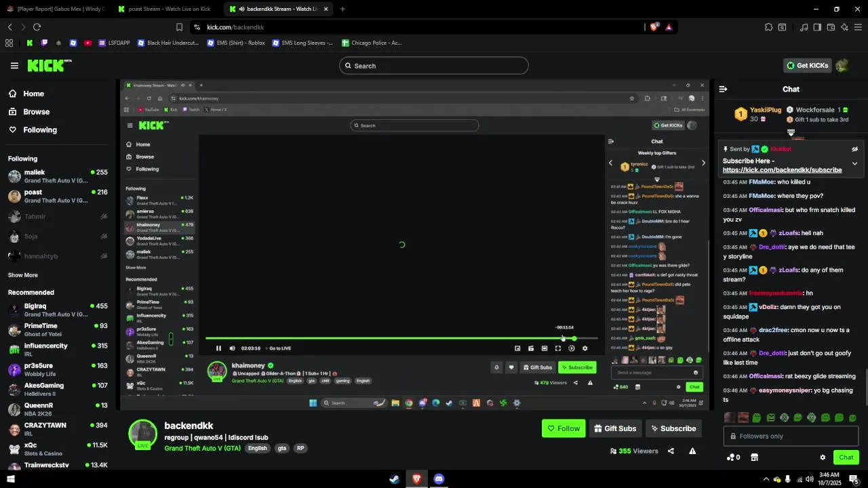Image resolution: width=868 pixels, height=488 pixels.
Task: Toggle the Brave sidebar panel
Action: pos(817,27)
